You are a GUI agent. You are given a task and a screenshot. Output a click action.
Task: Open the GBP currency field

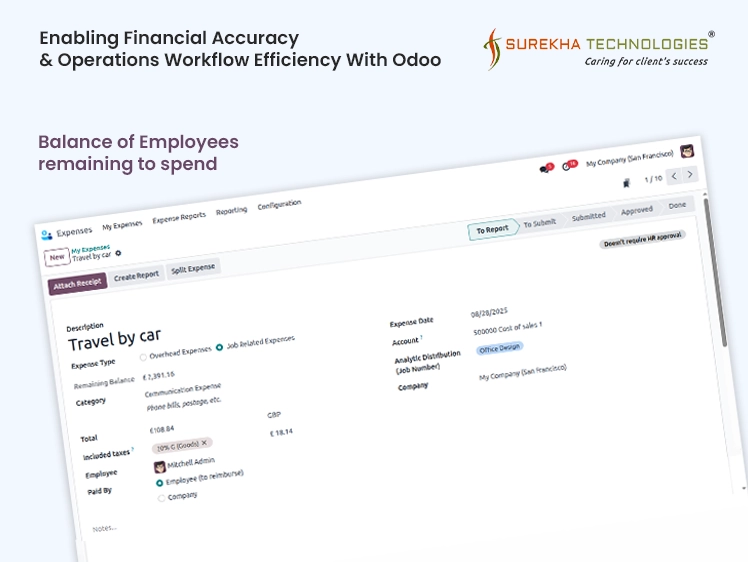(274, 415)
